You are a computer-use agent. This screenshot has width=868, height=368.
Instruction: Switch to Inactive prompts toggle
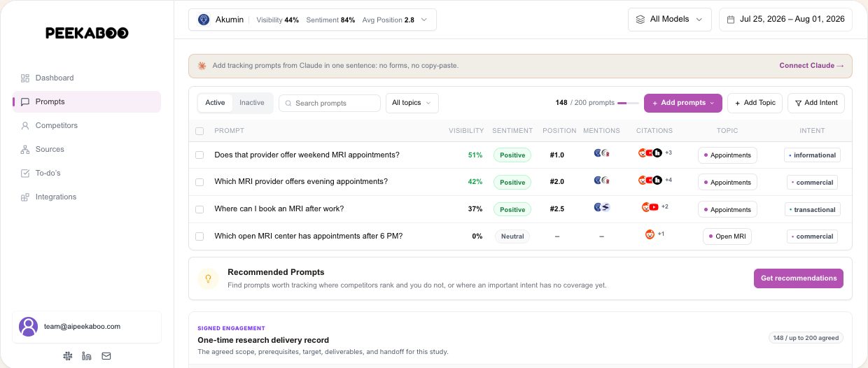click(x=252, y=103)
